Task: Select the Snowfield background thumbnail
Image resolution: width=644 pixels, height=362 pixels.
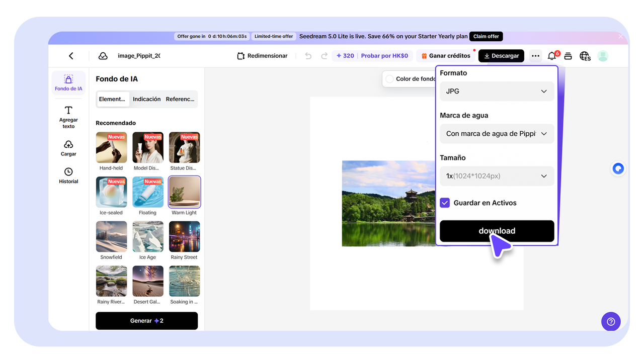Action: click(111, 237)
